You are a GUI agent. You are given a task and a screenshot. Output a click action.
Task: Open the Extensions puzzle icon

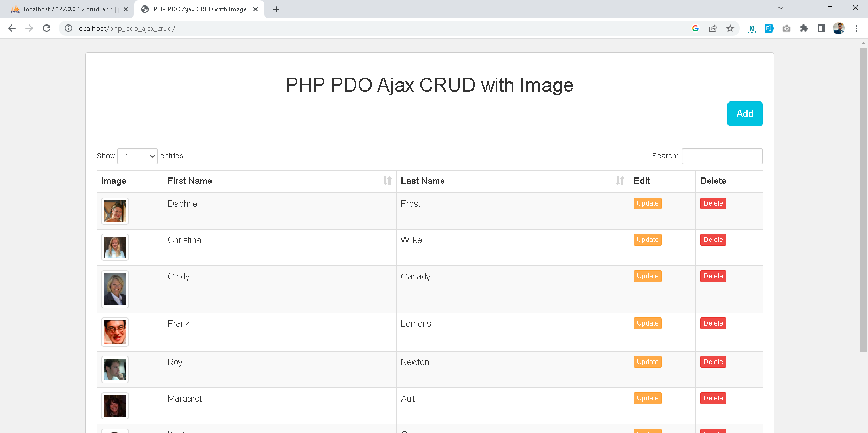pos(804,28)
